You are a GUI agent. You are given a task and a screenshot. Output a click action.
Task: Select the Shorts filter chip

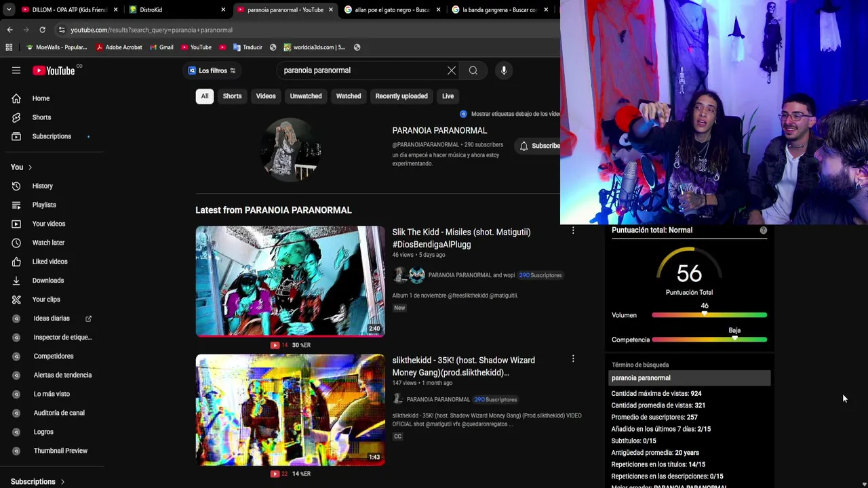pyautogui.click(x=232, y=96)
